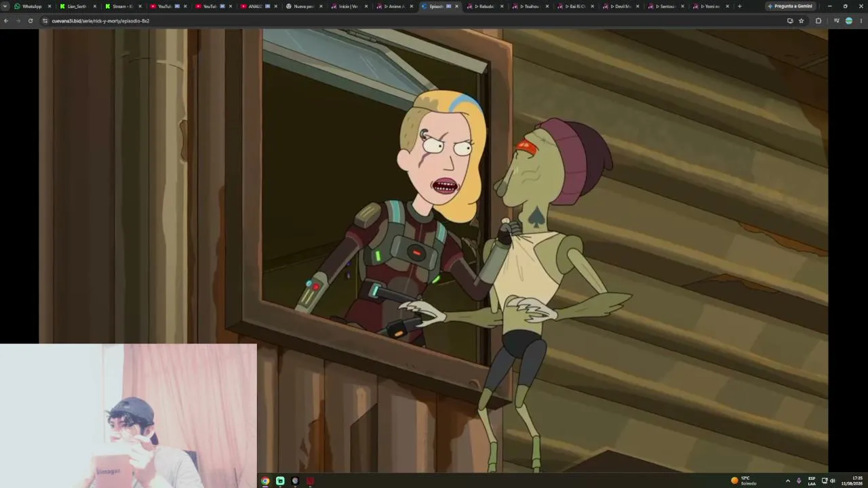Click the microphone icon in the system tray
Screen dimensions: 868x488
799,481
